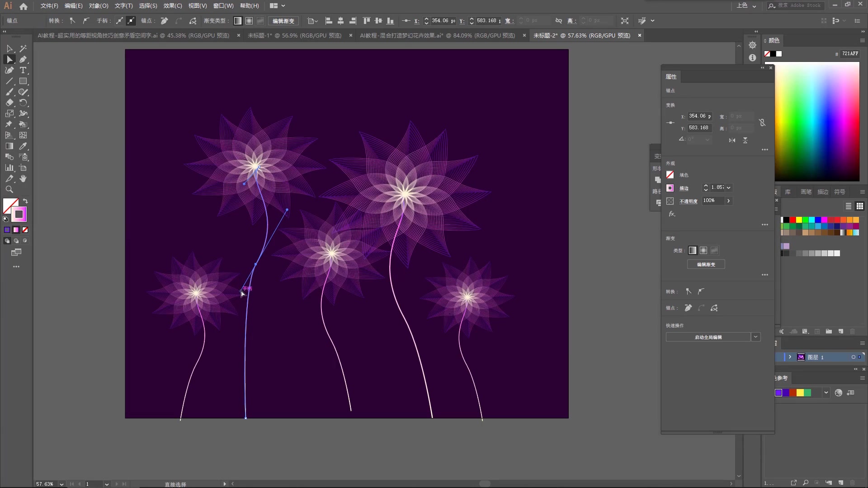This screenshot has height=488, width=868.
Task: Switch to the 未标题-1* document tab
Action: pos(294,35)
